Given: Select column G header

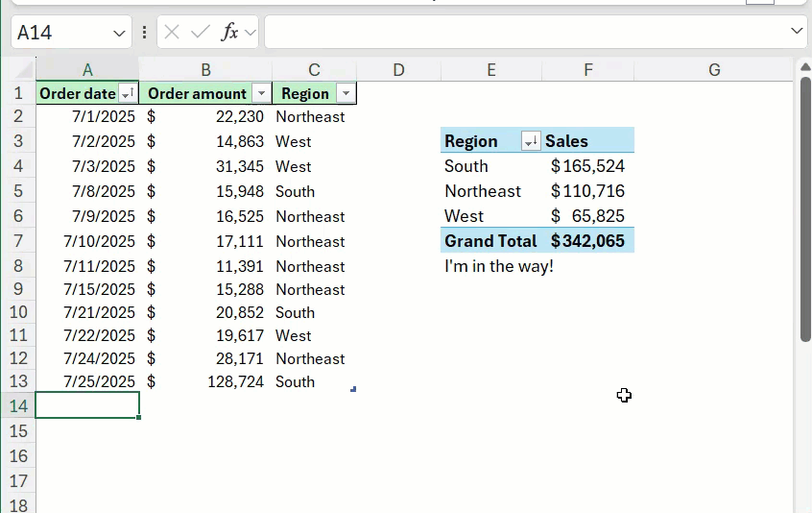Looking at the screenshot, I should (x=714, y=69).
